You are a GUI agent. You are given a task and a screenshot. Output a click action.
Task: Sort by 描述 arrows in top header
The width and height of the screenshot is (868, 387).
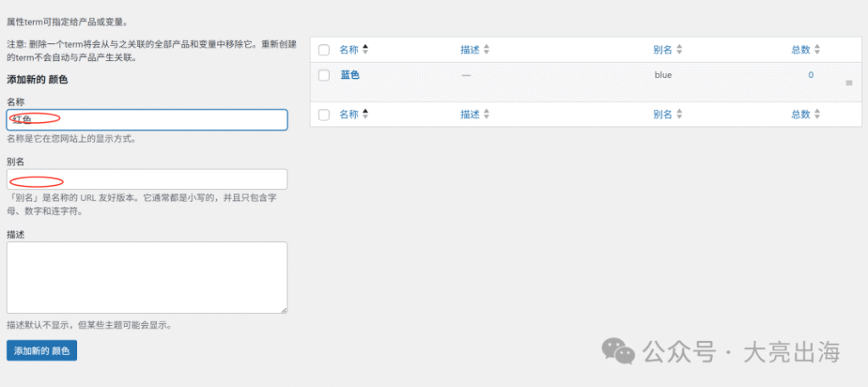click(486, 50)
